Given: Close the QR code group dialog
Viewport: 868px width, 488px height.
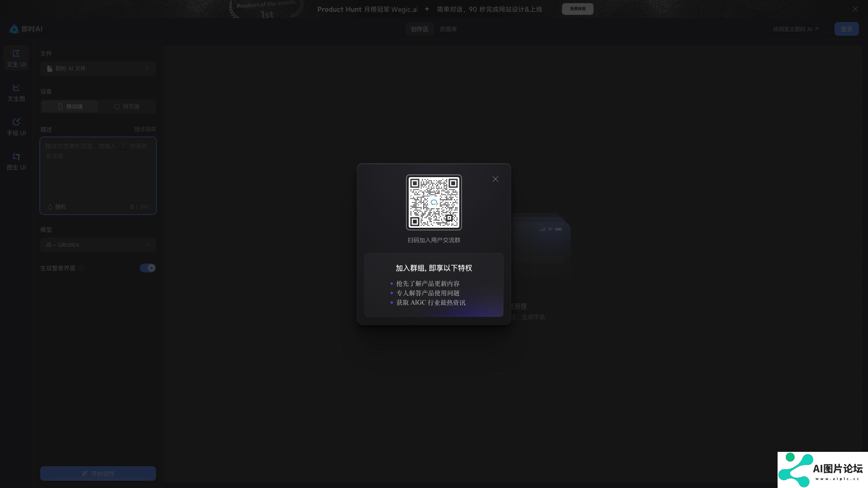Looking at the screenshot, I should (495, 179).
